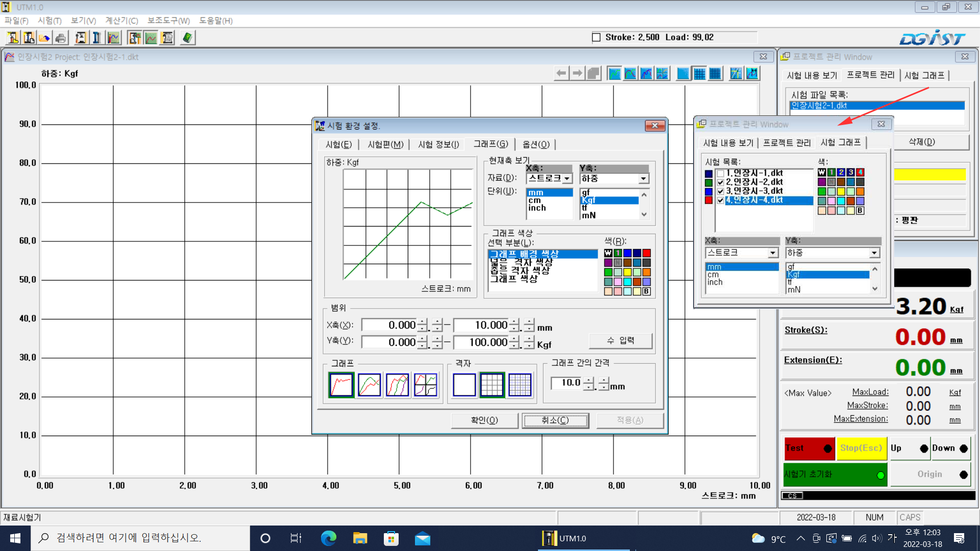This screenshot has width=980, height=551.
Task: Click the 삭제(D) button
Action: click(922, 142)
